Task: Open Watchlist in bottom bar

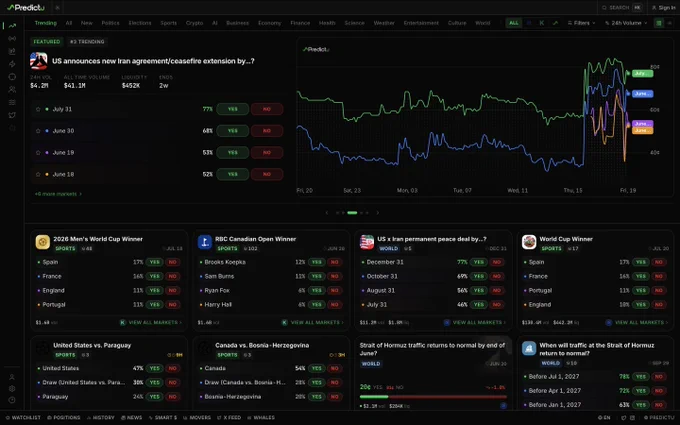Action: tap(23, 418)
